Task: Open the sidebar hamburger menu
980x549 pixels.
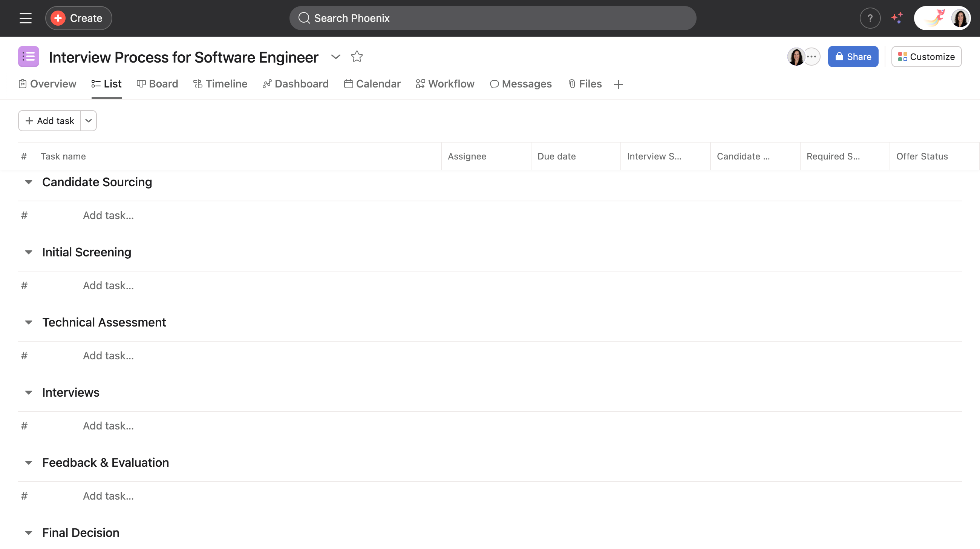Action: tap(25, 18)
